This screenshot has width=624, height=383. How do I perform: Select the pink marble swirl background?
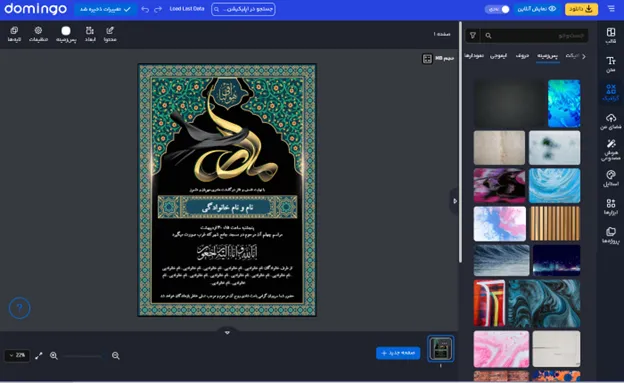(501, 349)
